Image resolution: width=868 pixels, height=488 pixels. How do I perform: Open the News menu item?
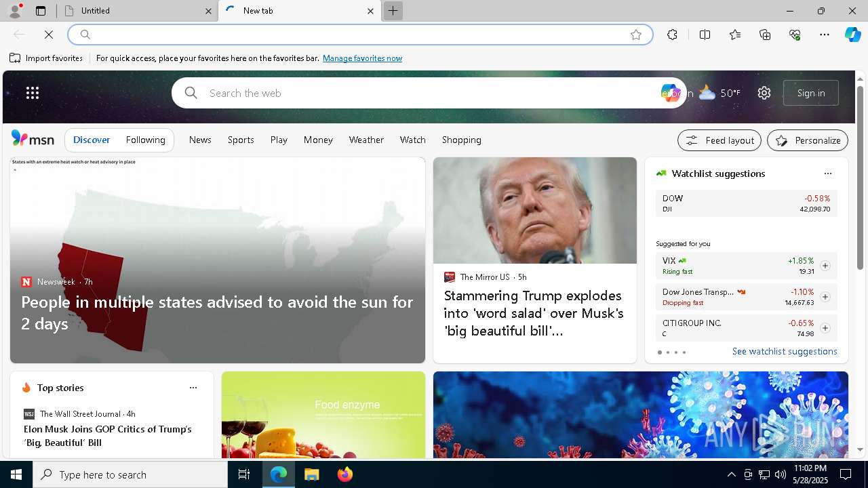[200, 140]
